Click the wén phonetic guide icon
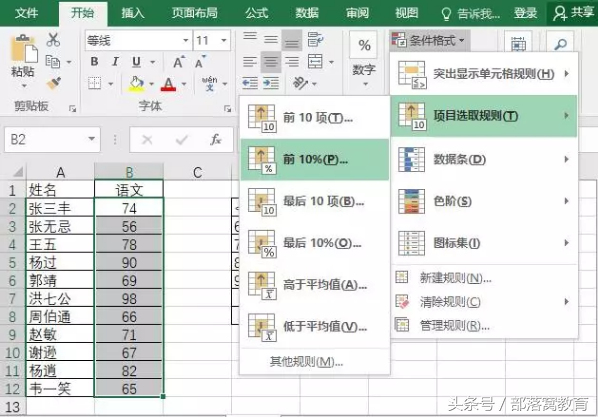The height and width of the screenshot is (417, 598). [209, 83]
